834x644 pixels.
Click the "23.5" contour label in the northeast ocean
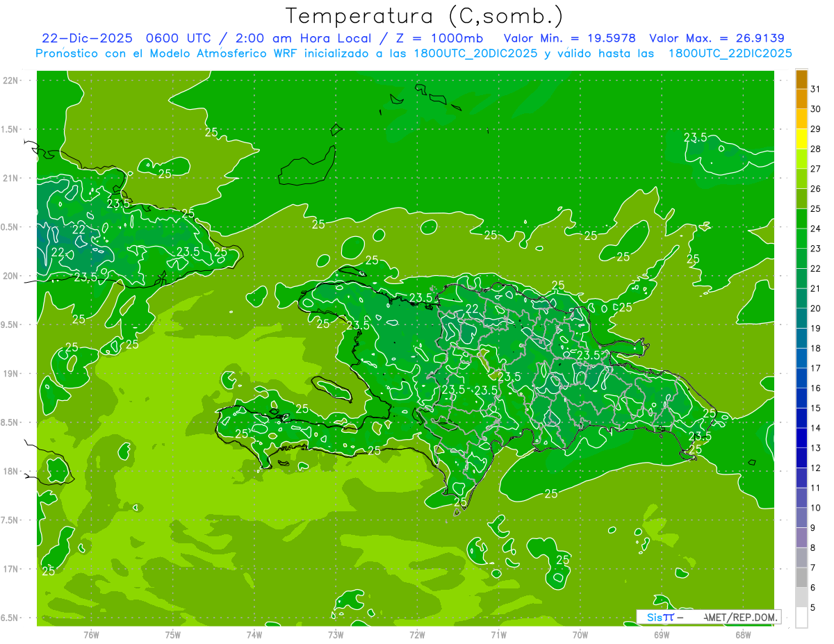click(x=695, y=138)
